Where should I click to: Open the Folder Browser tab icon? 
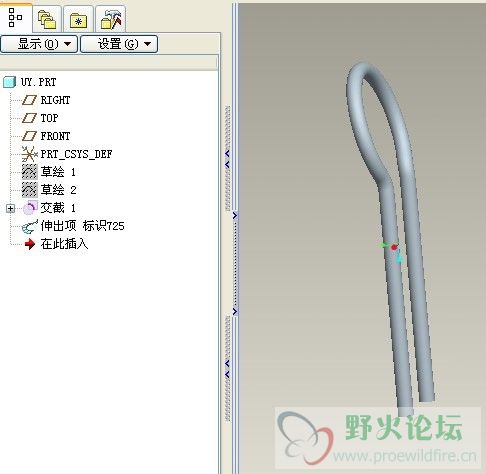(47, 19)
